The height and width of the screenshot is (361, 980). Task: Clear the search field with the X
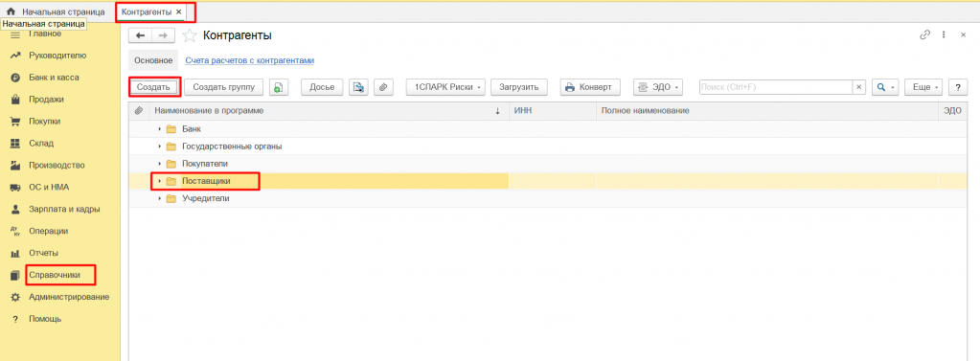pos(859,87)
